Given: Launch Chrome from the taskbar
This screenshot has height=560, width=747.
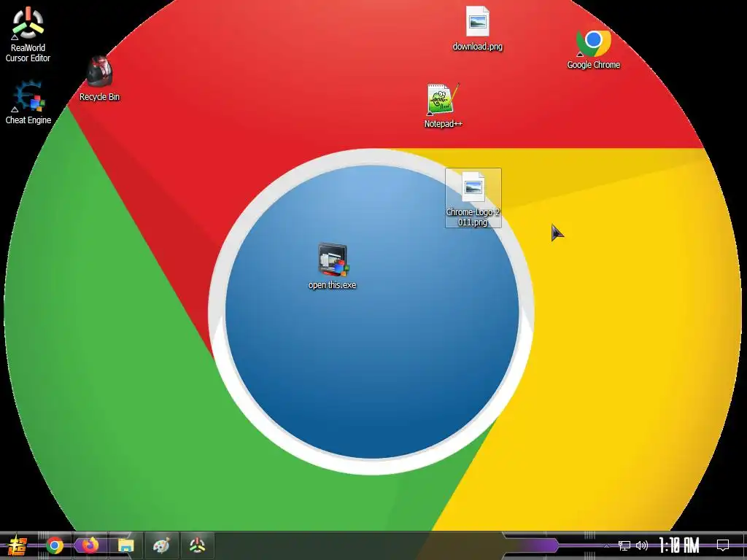Looking at the screenshot, I should tap(54, 545).
